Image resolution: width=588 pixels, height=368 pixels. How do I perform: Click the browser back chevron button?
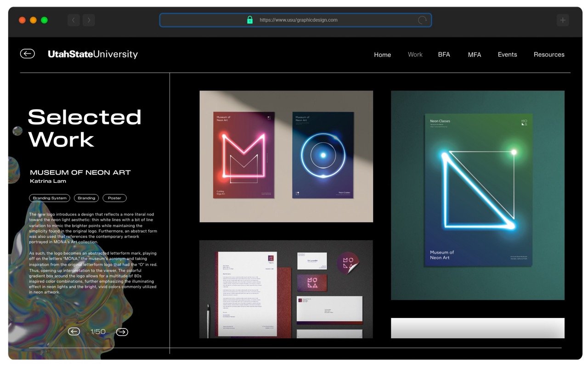tap(73, 20)
